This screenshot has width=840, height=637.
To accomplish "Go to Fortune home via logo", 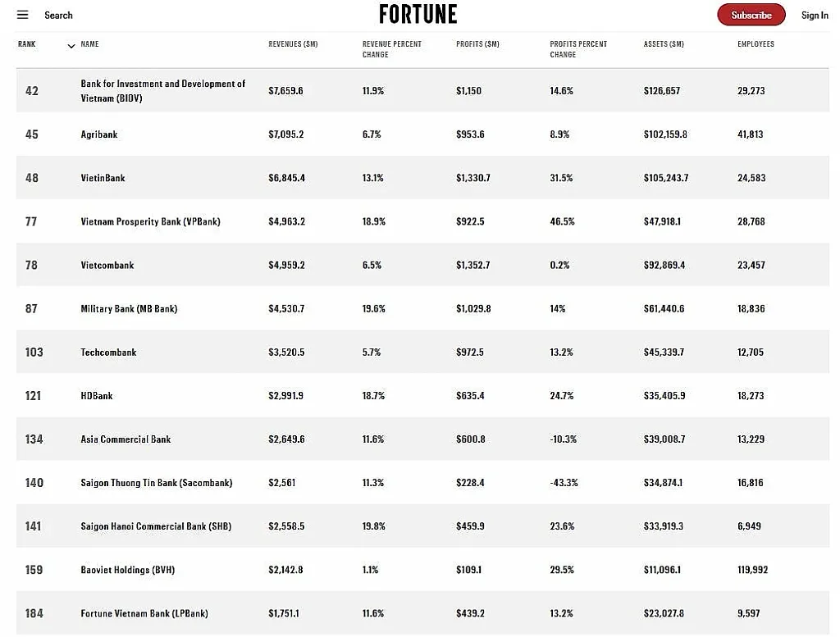I will (x=418, y=15).
